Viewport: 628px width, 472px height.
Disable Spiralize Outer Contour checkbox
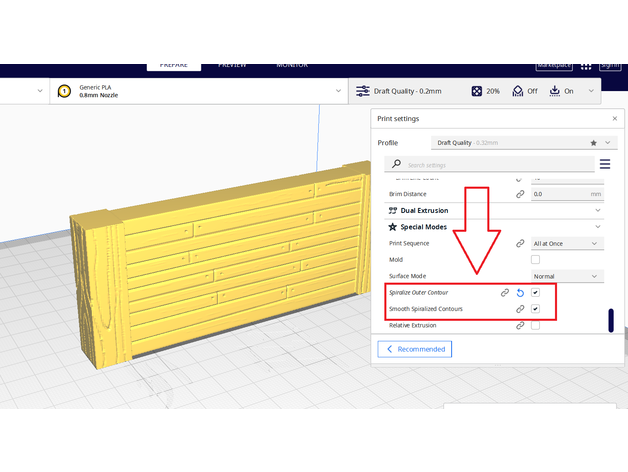536,293
